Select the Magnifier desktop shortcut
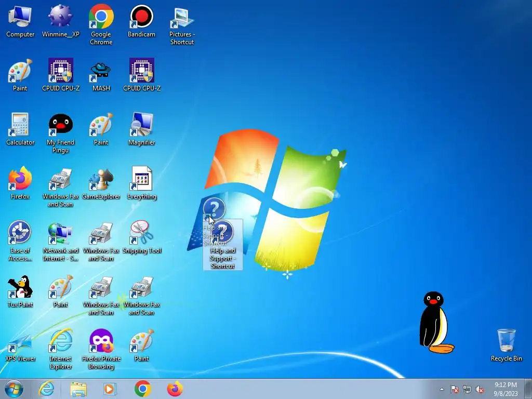 tap(141, 129)
